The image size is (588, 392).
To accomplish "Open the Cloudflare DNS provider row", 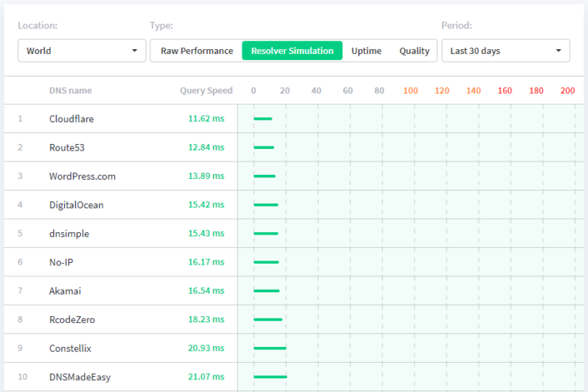I will tap(294, 119).
